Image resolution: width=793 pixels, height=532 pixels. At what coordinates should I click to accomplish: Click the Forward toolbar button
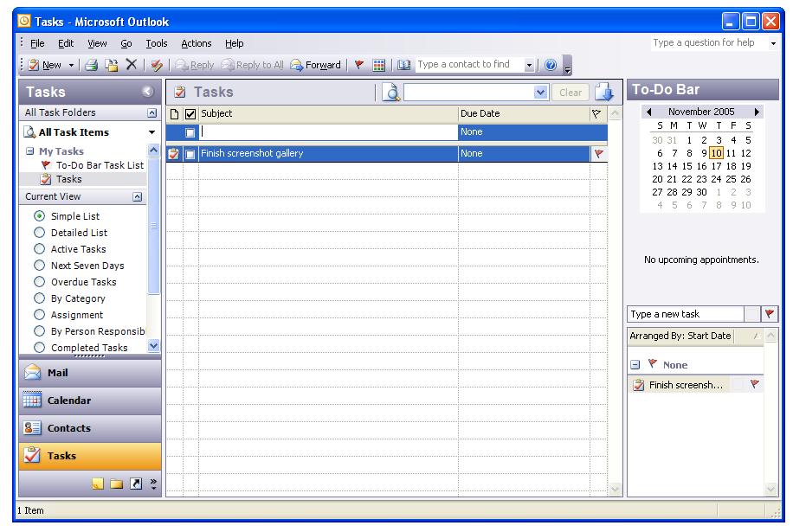point(316,65)
